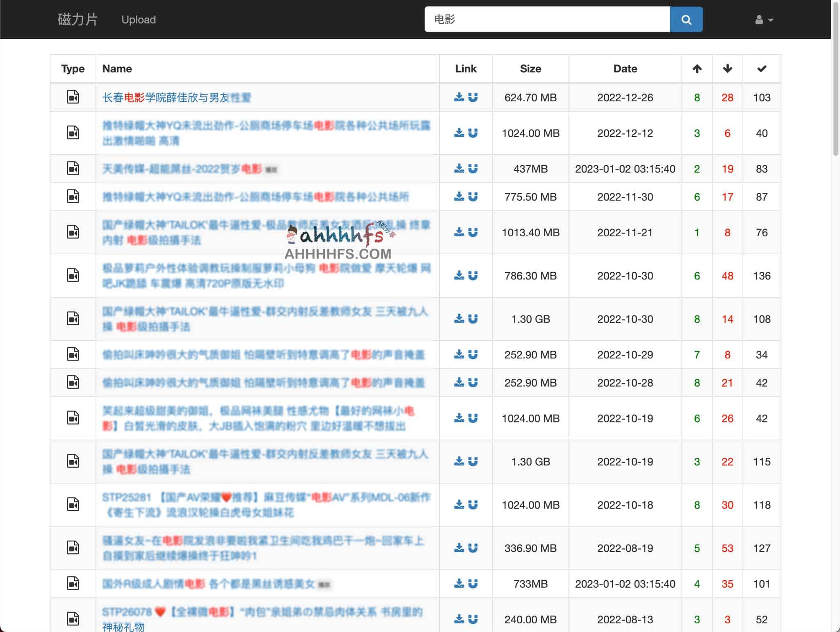Image resolution: width=840 pixels, height=632 pixels.
Task: Open the user account dropdown menu
Action: point(764,20)
